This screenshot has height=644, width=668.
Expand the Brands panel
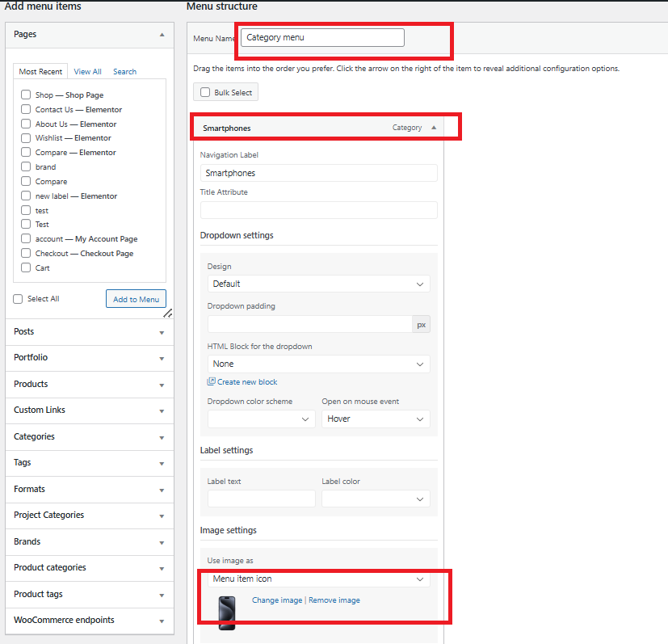pos(90,541)
